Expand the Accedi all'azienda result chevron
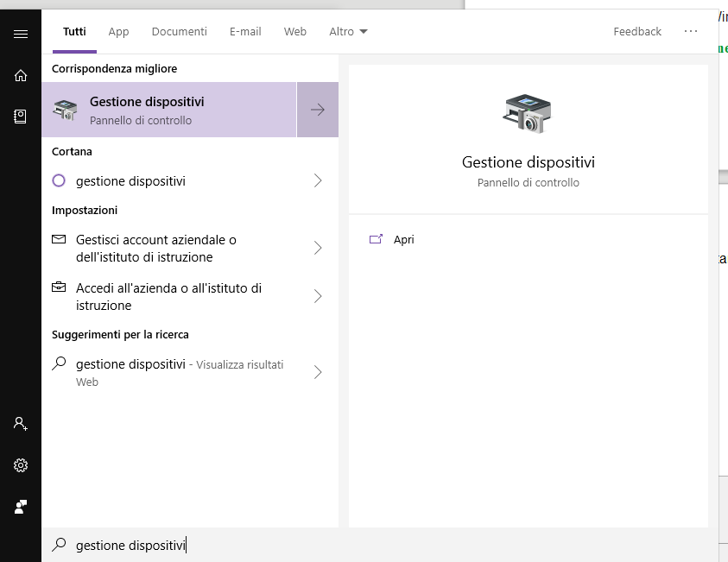The image size is (728, 562). point(318,296)
